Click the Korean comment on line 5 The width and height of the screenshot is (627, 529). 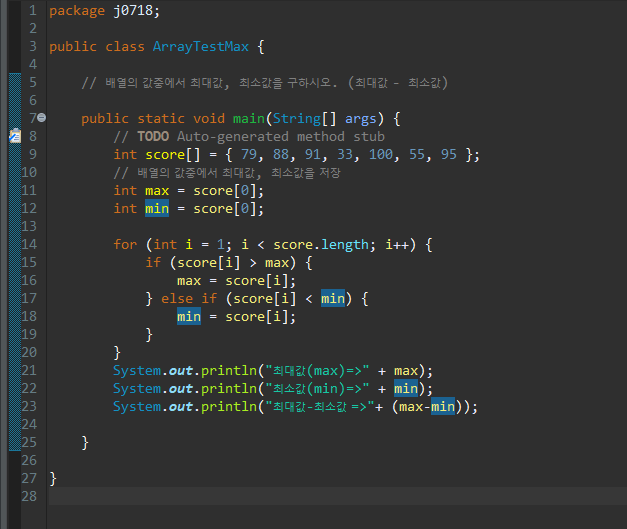point(264,83)
